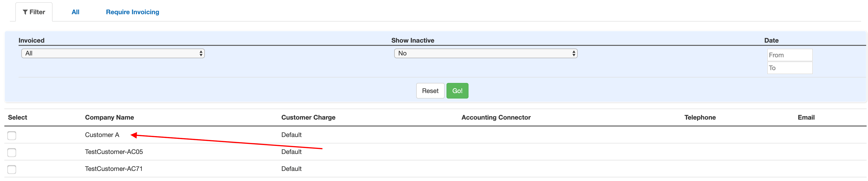868x181 pixels.
Task: Expand the Show Inactive dropdown
Action: [x=485, y=53]
